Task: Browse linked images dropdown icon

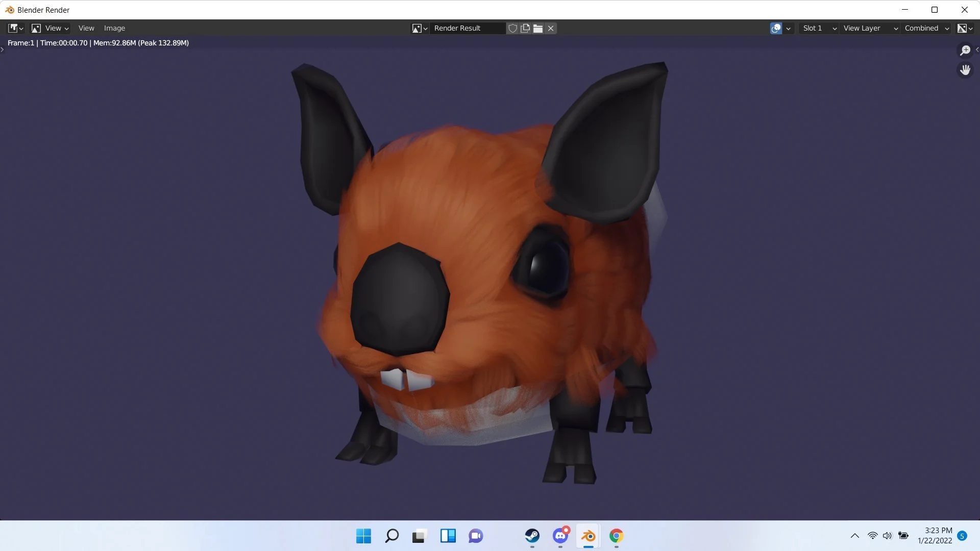Action: 420,28
